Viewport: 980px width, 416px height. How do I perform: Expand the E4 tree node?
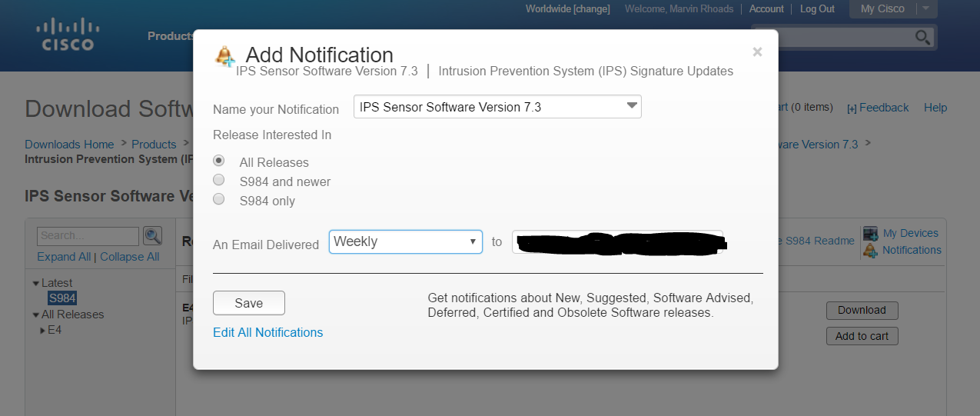[42, 330]
